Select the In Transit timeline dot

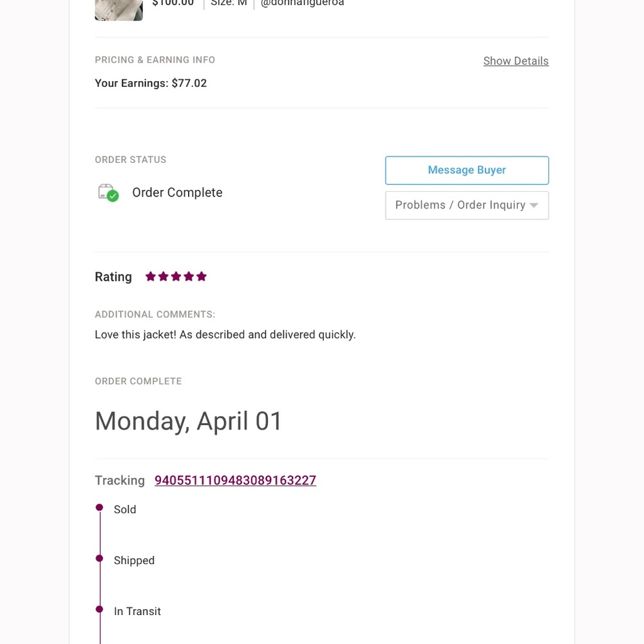pyautogui.click(x=99, y=609)
